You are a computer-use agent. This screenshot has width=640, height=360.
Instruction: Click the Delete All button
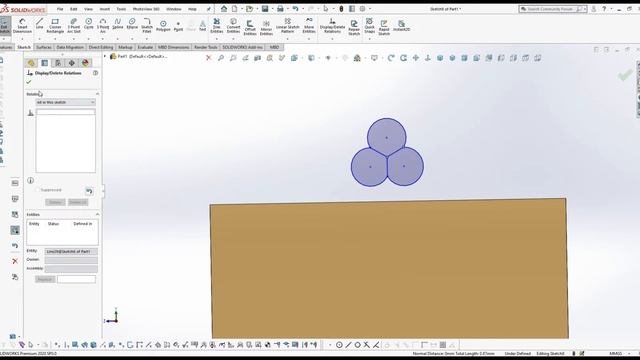[x=78, y=202]
